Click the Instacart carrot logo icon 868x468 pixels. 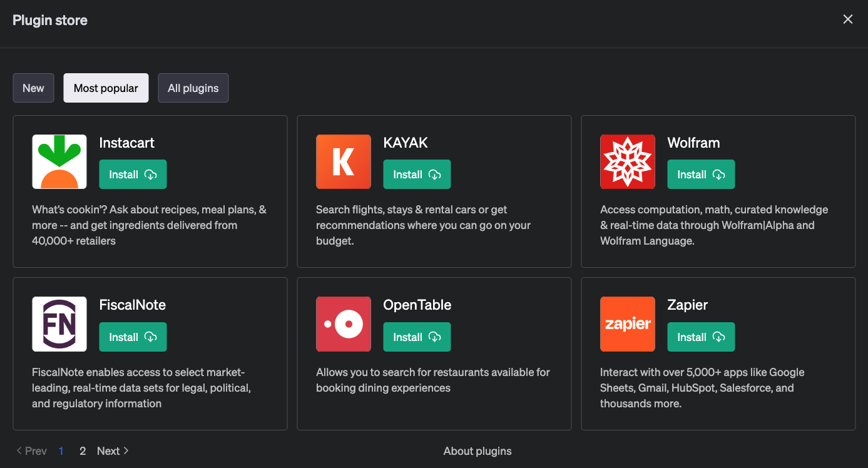pos(59,161)
